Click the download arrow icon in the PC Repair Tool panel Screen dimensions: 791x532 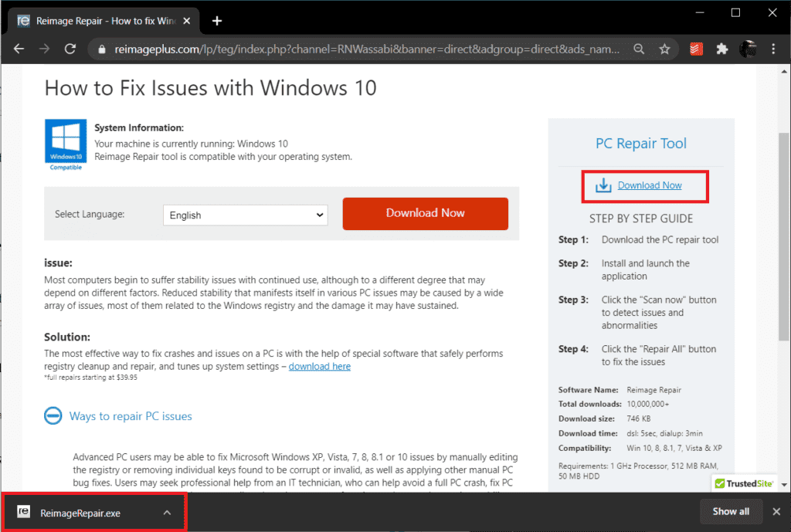click(603, 185)
